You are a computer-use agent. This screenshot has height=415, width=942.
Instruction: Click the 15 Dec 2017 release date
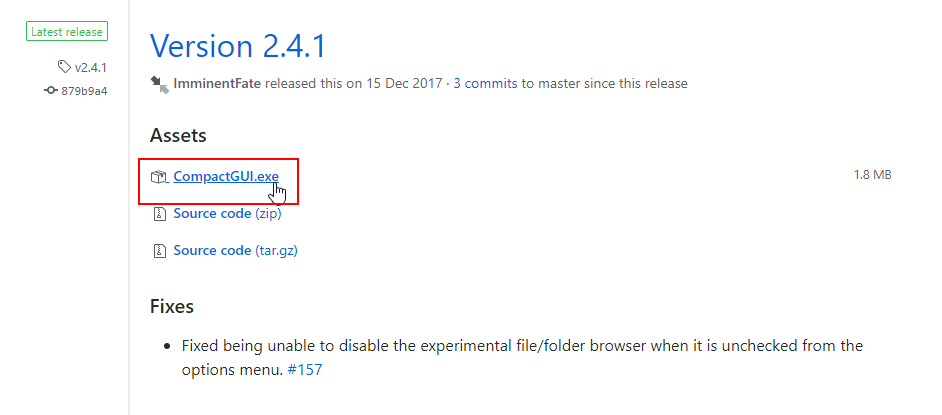pyautogui.click(x=407, y=83)
